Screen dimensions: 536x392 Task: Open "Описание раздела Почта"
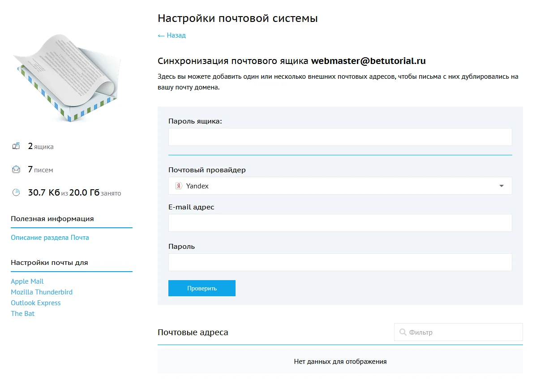tap(50, 237)
